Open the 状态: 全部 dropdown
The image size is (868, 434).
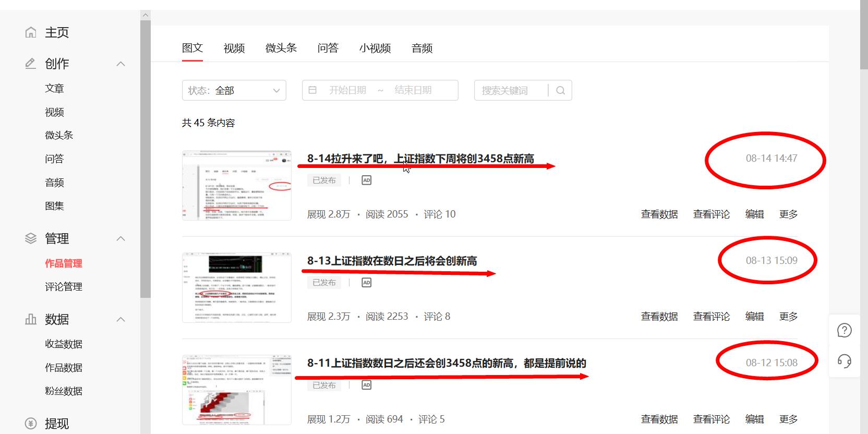(234, 90)
